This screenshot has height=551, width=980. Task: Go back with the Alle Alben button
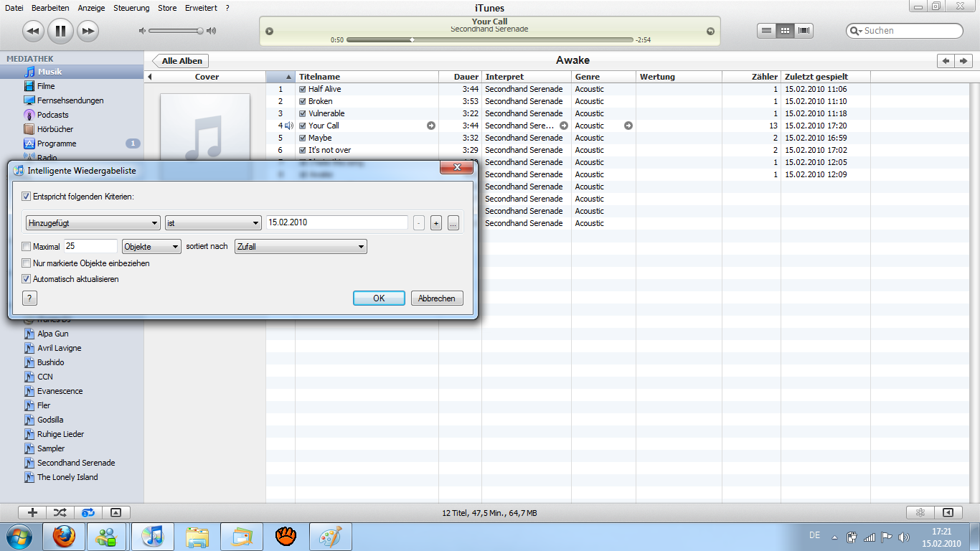click(x=182, y=61)
